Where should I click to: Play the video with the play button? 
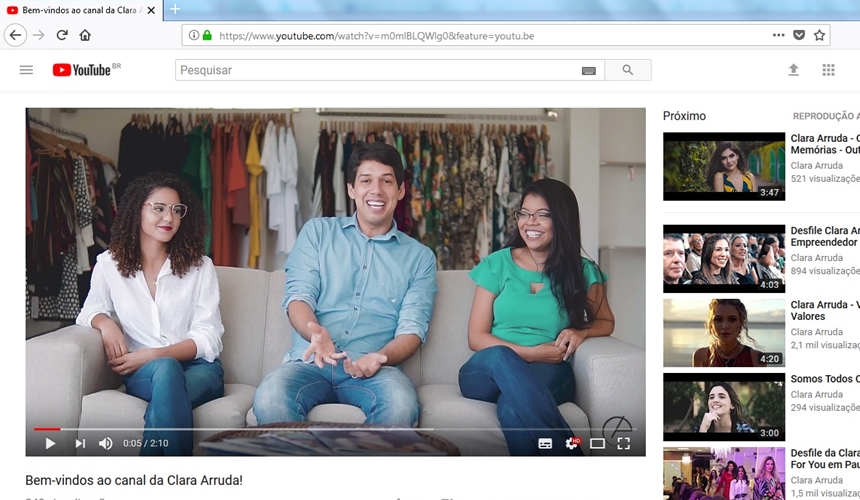coord(49,443)
